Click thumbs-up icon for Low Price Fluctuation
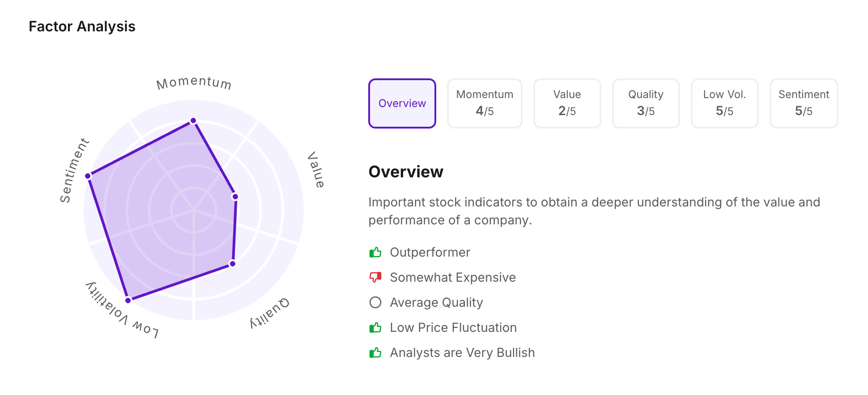 click(x=375, y=328)
